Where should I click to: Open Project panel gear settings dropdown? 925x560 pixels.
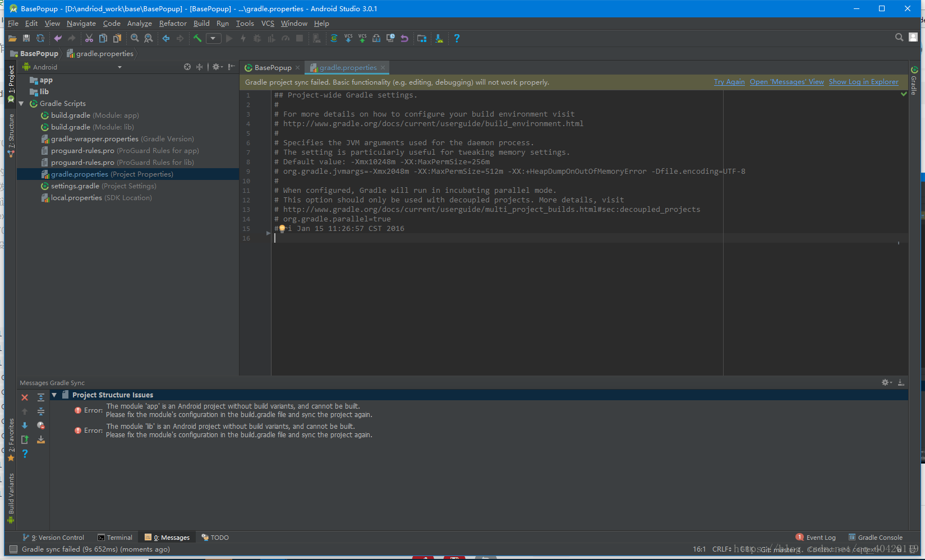coord(217,67)
